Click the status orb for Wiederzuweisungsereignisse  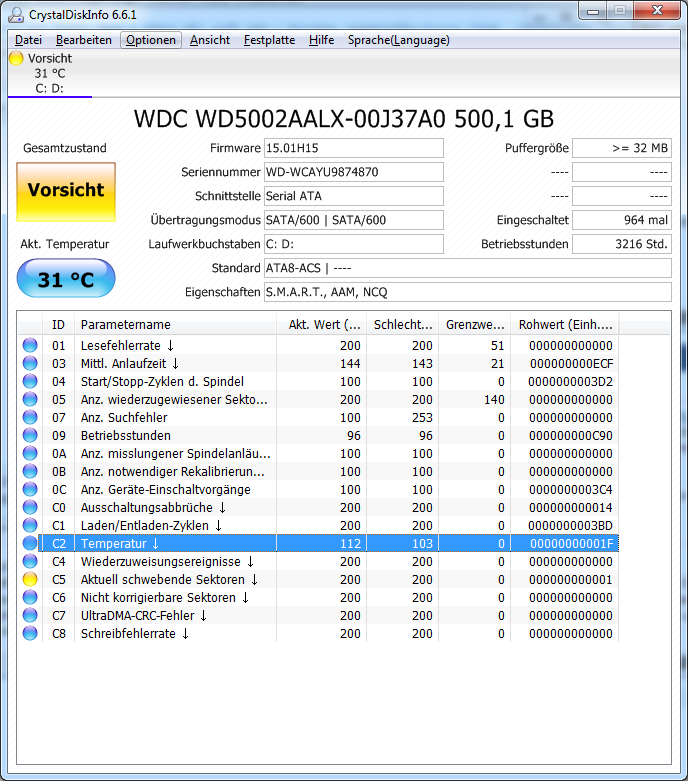coord(30,561)
